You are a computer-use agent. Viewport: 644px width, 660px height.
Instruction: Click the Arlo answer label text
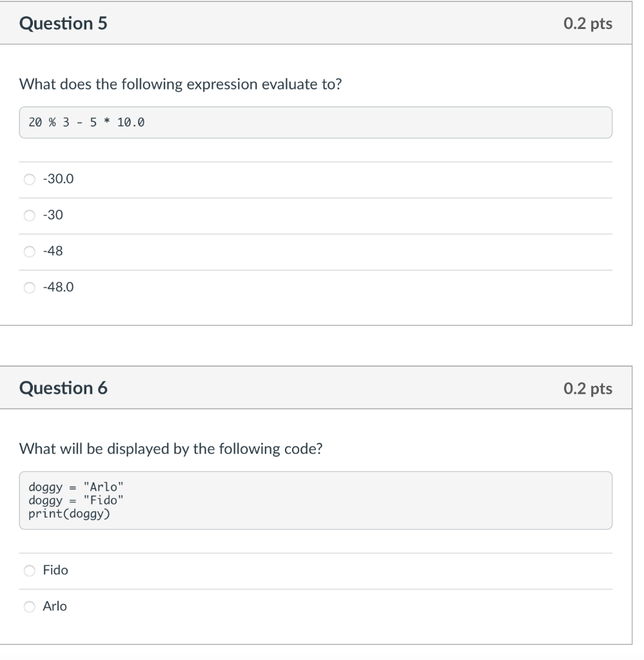tap(55, 607)
